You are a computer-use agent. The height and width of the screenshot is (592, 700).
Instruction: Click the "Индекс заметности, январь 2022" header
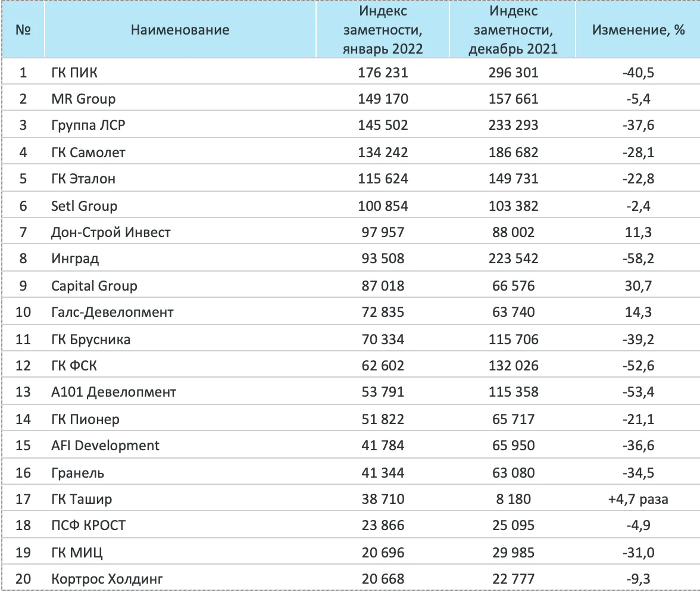(383, 30)
